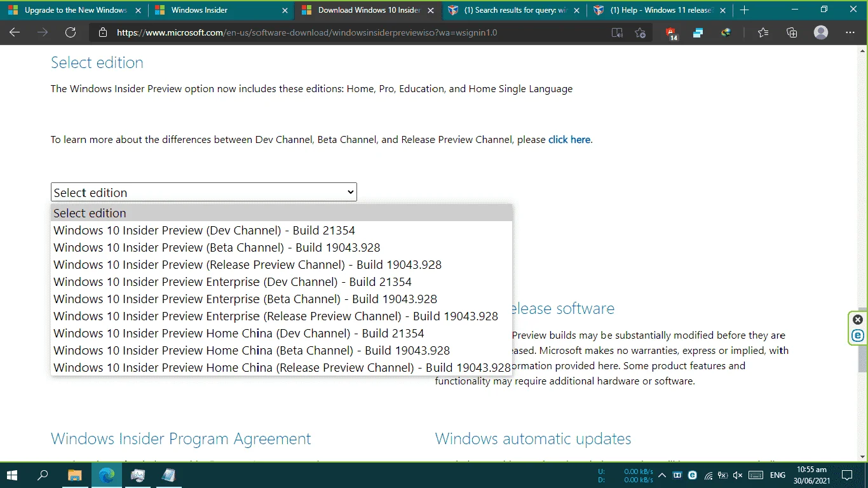Screen dimensions: 868x488
Task: Open Read aloud immersive reader icon
Action: coord(616,33)
